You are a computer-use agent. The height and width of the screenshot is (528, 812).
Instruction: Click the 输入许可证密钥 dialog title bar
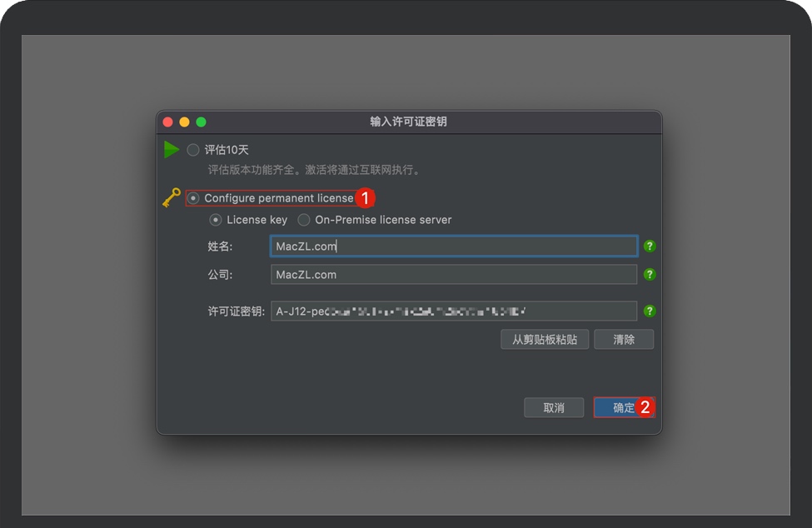coord(409,122)
